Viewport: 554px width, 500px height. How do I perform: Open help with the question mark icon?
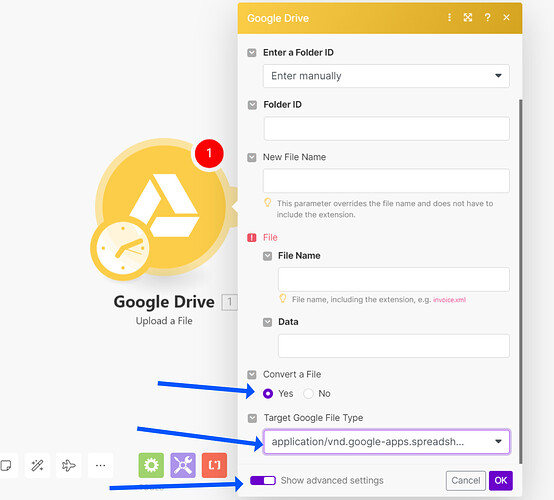pos(488,17)
